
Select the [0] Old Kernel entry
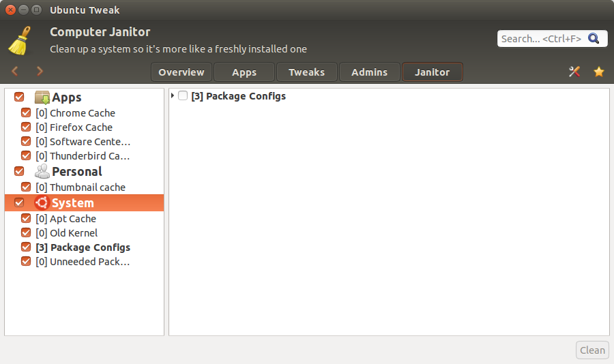(67, 233)
